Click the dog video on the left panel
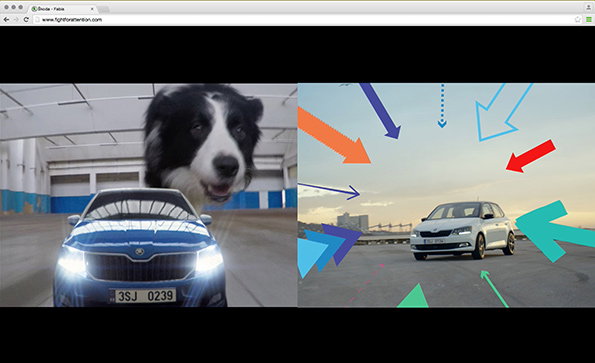Viewport: 595px width, 363px height. [148, 195]
